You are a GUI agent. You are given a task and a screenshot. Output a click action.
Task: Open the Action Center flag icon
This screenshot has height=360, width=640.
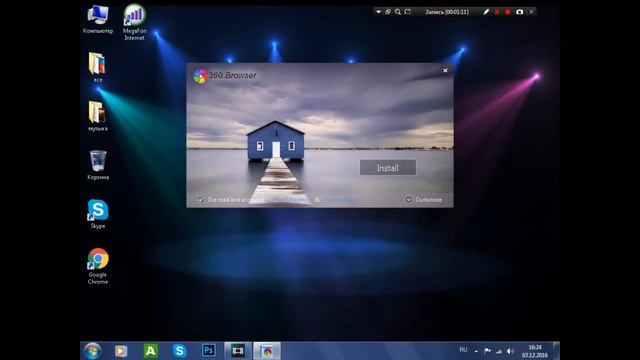tap(487, 351)
